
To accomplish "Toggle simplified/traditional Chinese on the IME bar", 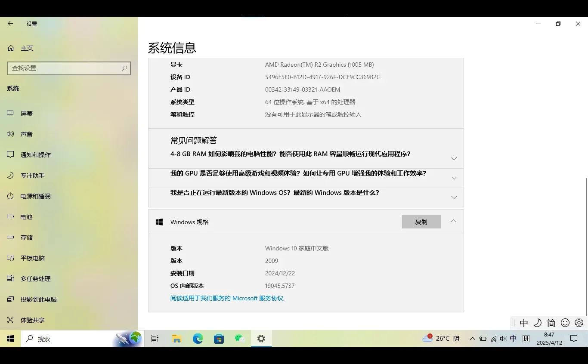I will tap(551, 322).
